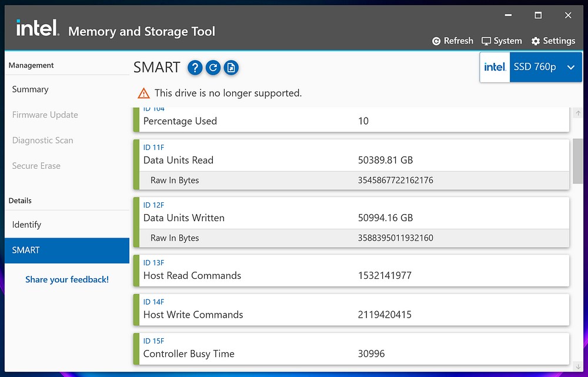Click Refresh in the top bar
This screenshot has width=588, height=377.
point(453,41)
